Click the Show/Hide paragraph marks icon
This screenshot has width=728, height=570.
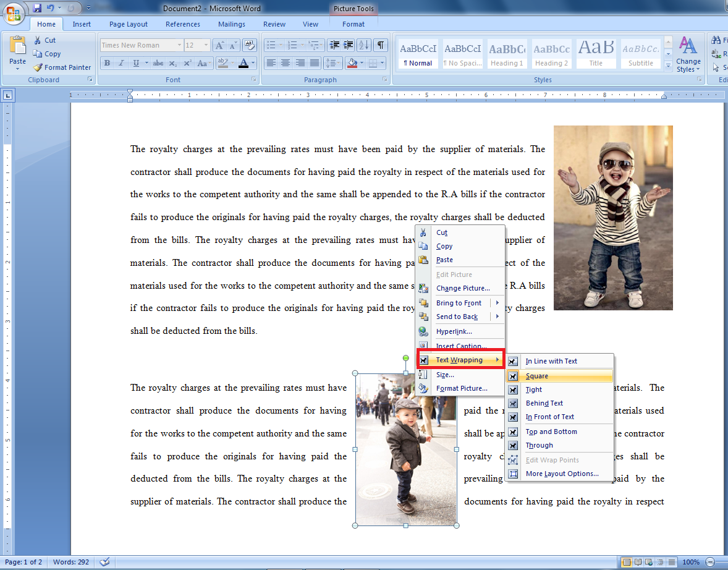pyautogui.click(x=381, y=45)
